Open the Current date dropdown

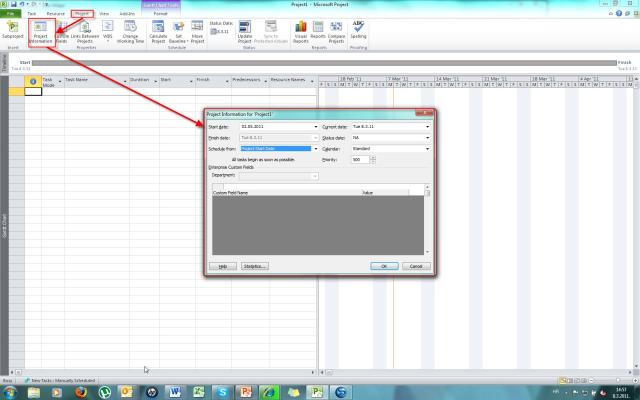[427, 127]
